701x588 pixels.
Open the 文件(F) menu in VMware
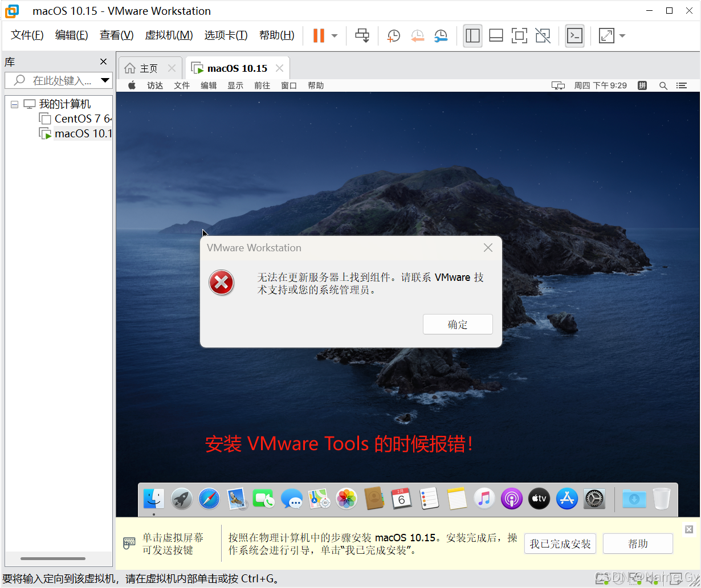click(27, 35)
